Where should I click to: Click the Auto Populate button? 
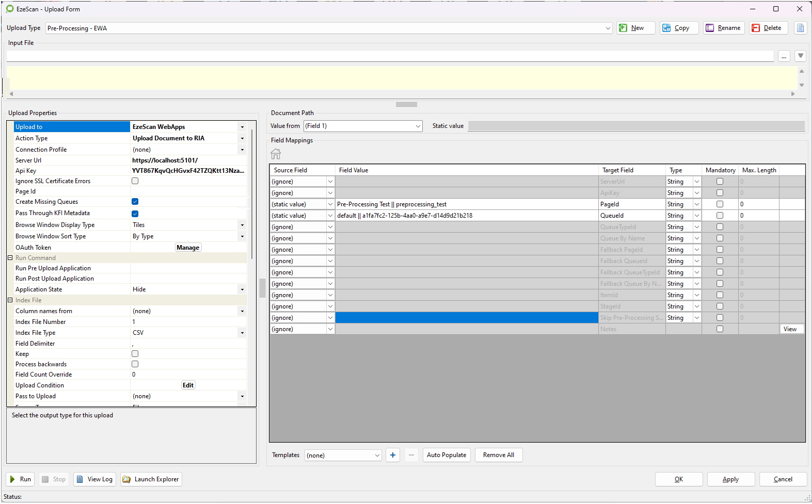coord(446,455)
